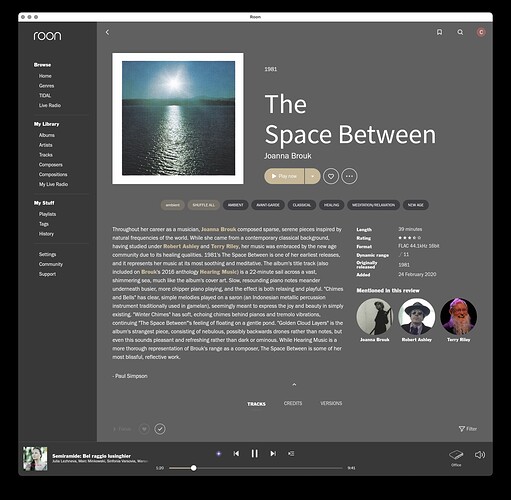
Task: Open Genres in the sidebar
Action: click(x=46, y=86)
